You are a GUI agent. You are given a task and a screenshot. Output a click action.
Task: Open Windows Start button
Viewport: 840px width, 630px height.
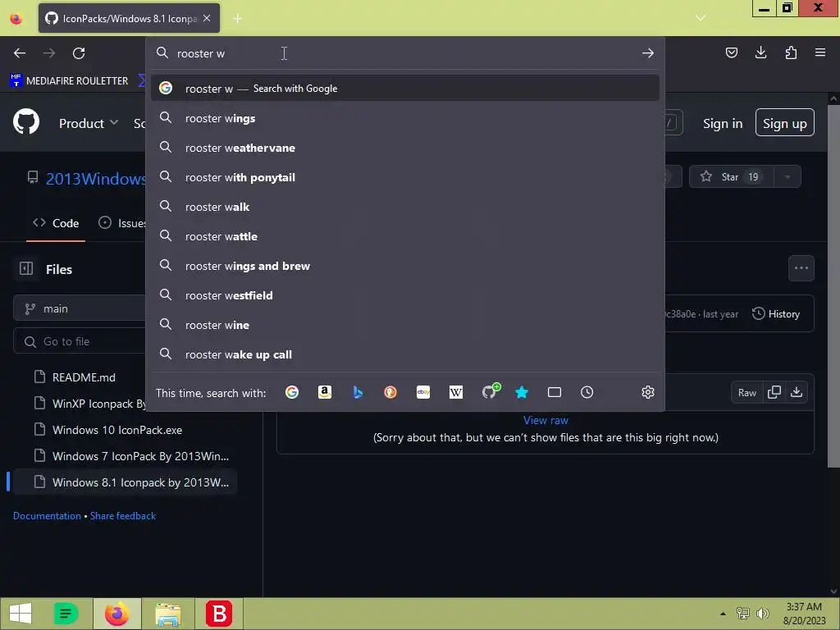(21, 614)
